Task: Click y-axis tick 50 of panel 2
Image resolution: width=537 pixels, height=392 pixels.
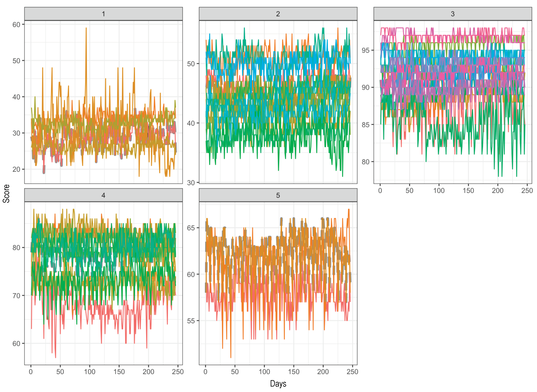Action: click(191, 64)
